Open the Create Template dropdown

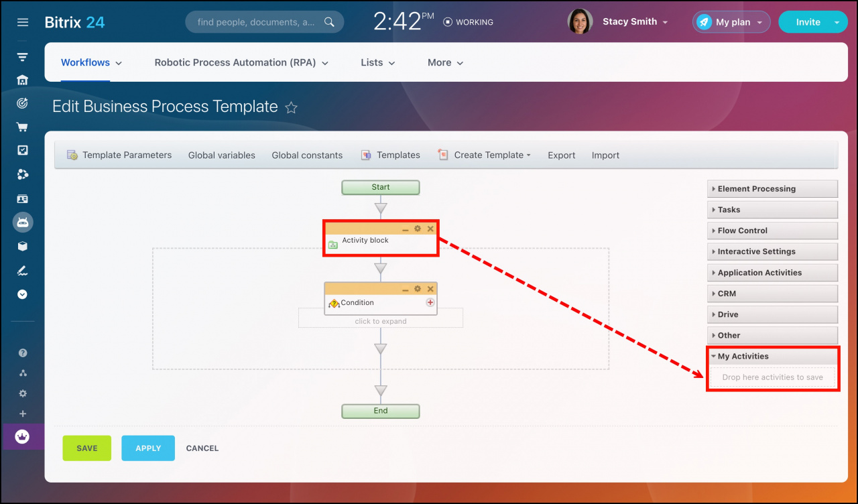484,155
